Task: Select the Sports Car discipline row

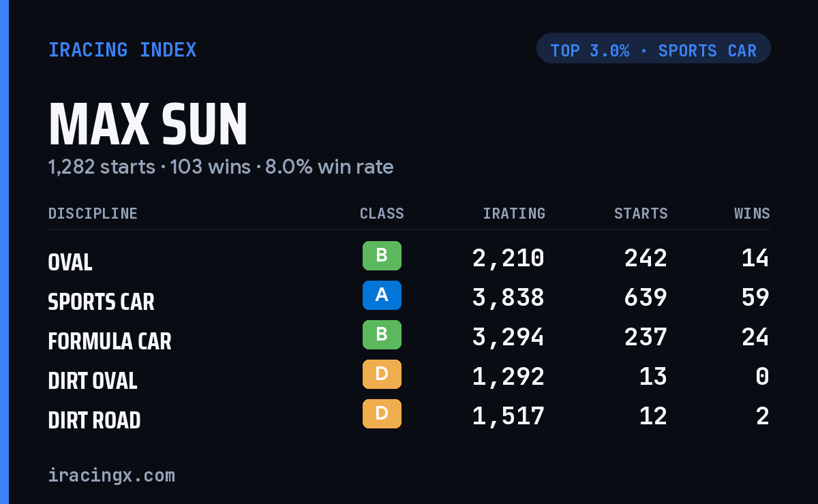Action: (x=409, y=298)
